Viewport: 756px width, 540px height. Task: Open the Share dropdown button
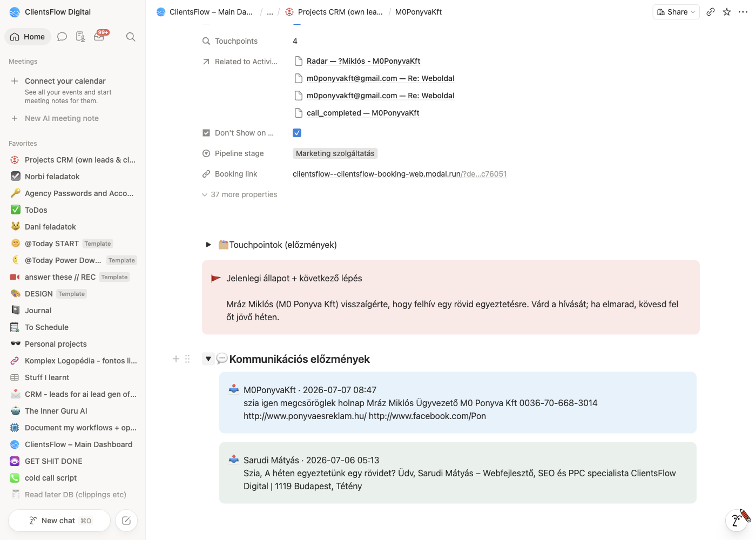point(676,12)
